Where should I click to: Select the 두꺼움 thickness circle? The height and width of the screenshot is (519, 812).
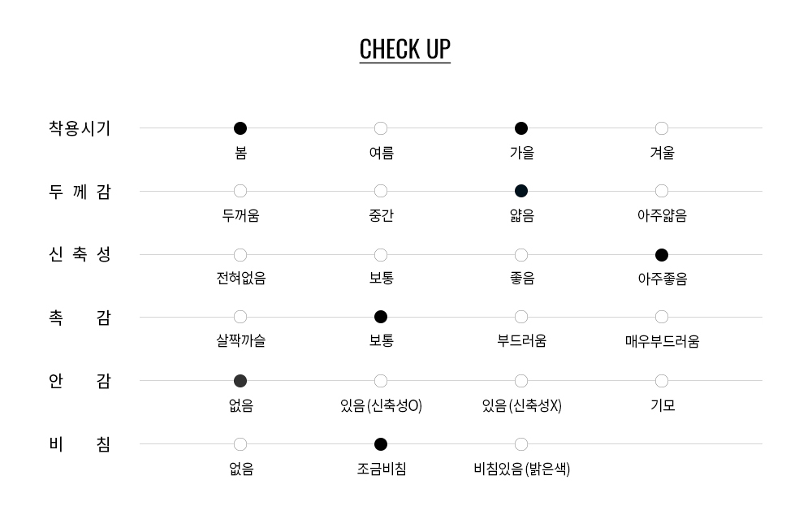coord(240,191)
